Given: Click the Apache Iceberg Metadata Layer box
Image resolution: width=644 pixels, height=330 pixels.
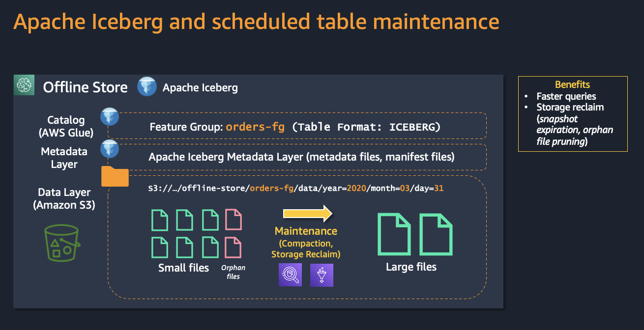Looking at the screenshot, I should [297, 157].
